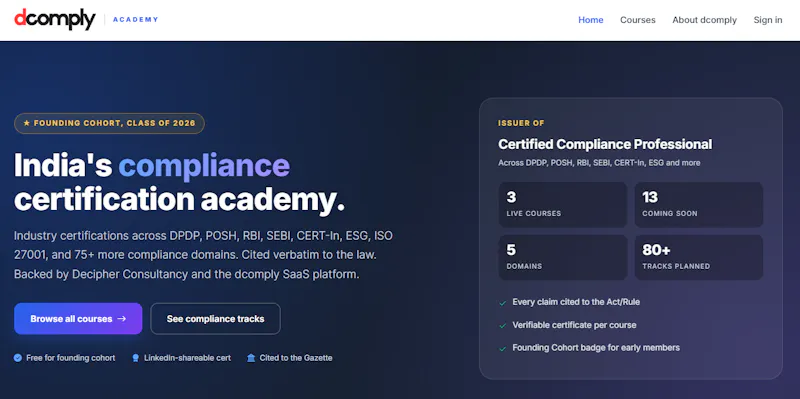Click the building icon beside Cited to the Gazette

[x=251, y=358]
